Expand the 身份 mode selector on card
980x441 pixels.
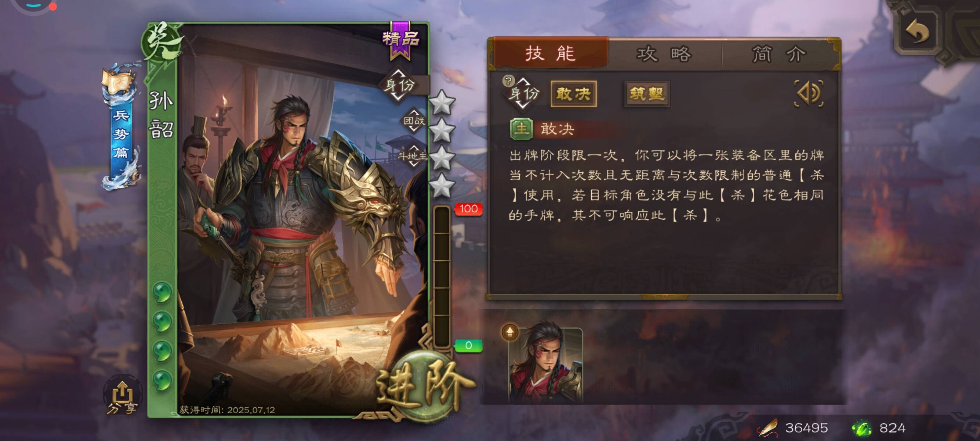[x=398, y=85]
